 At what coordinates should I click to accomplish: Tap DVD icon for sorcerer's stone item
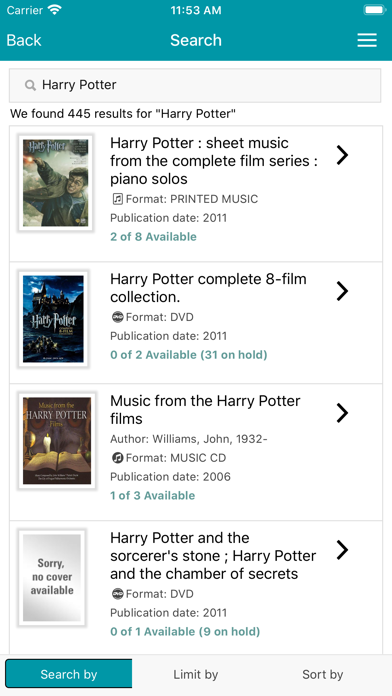coord(117,594)
